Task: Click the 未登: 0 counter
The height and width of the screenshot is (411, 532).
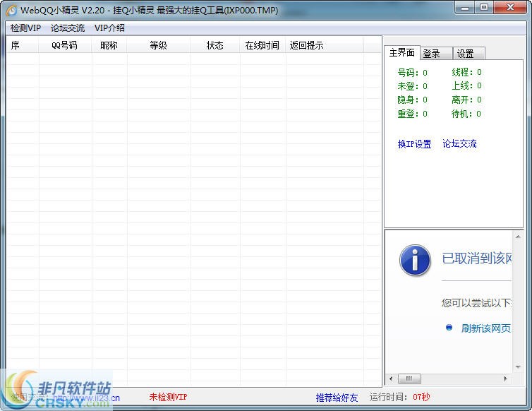Action: (413, 86)
